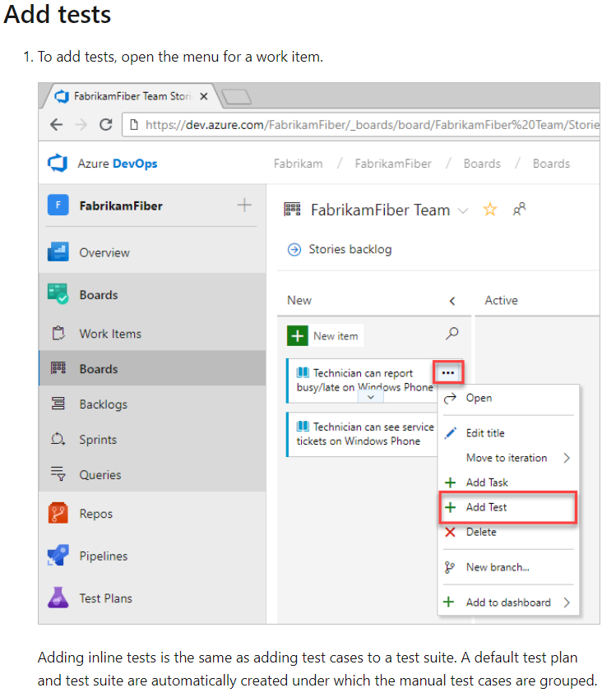
Task: Open the Stories backlog link
Action: point(340,249)
